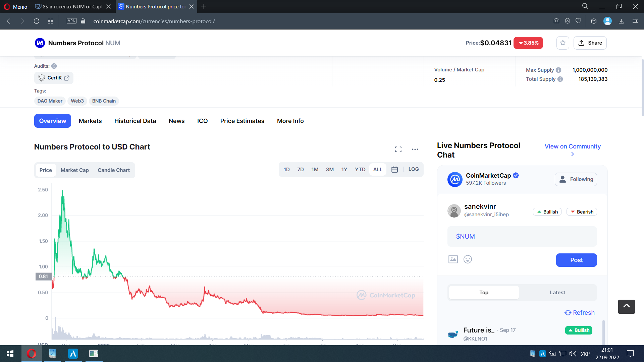The height and width of the screenshot is (362, 644).
Task: Open the News tab
Action: coord(176,121)
